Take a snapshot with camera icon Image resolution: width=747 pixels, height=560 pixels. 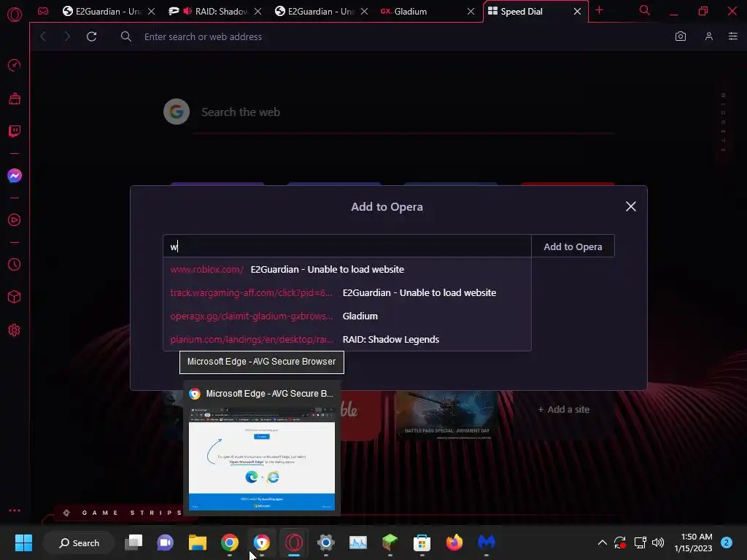tap(681, 36)
